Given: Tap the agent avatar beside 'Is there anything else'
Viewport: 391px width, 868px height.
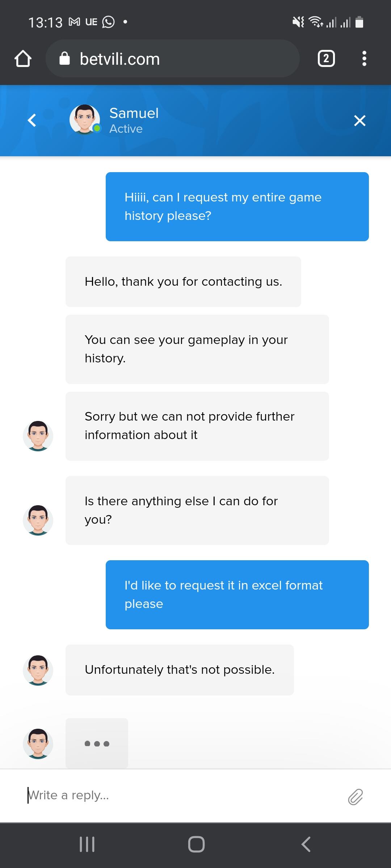Looking at the screenshot, I should pos(38,520).
